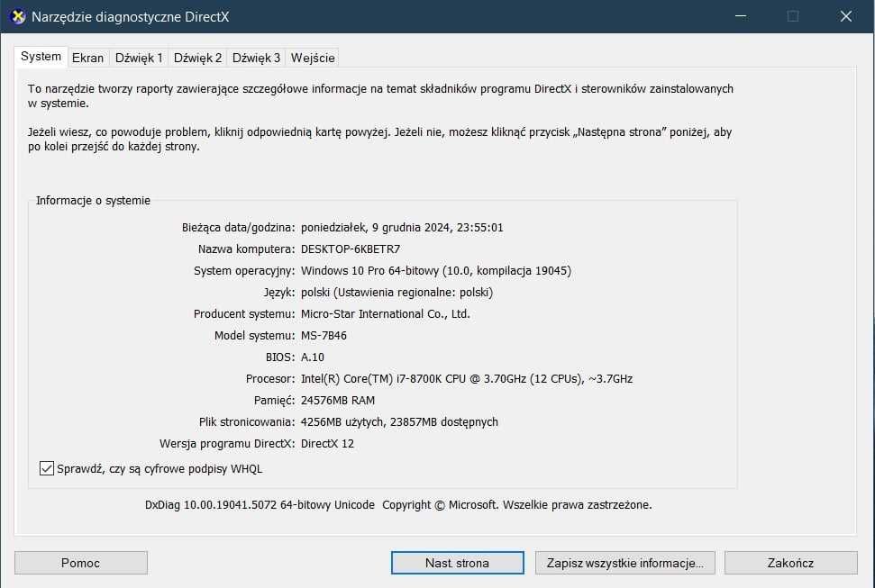Switch to the System tab
875x588 pixels.
(41, 57)
